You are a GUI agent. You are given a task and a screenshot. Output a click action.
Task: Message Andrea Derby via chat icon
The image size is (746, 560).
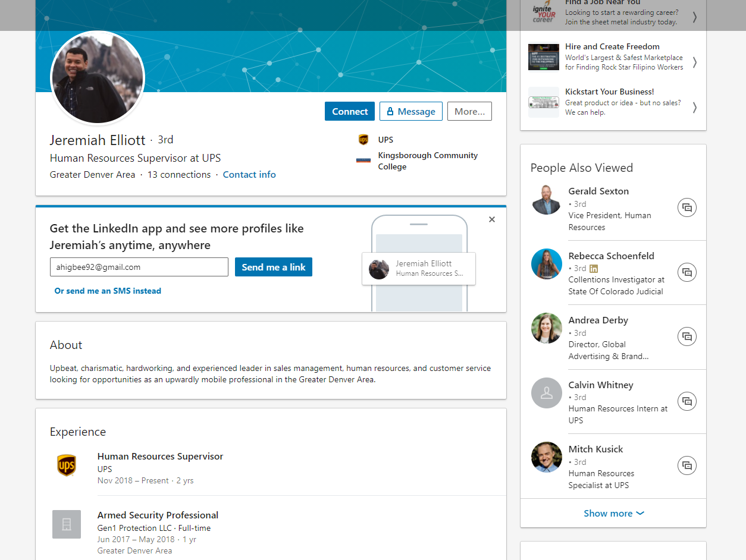pyautogui.click(x=687, y=336)
